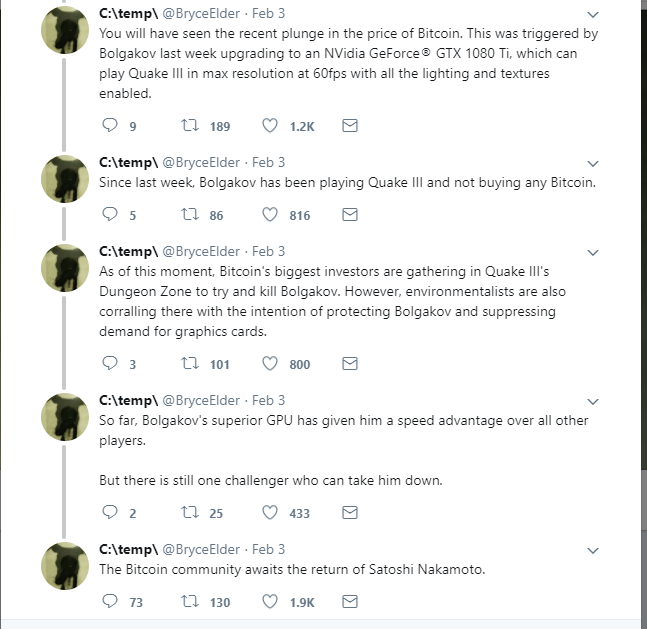Reply to the Satoshi Nakamoto tweet
Image resolution: width=647 pixels, height=629 pixels.
(x=110, y=602)
